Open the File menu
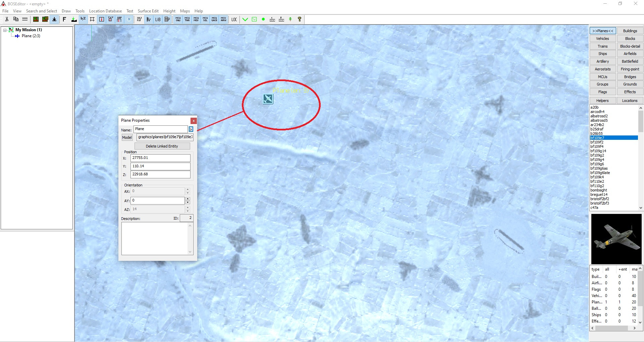The height and width of the screenshot is (342, 644). (5, 11)
